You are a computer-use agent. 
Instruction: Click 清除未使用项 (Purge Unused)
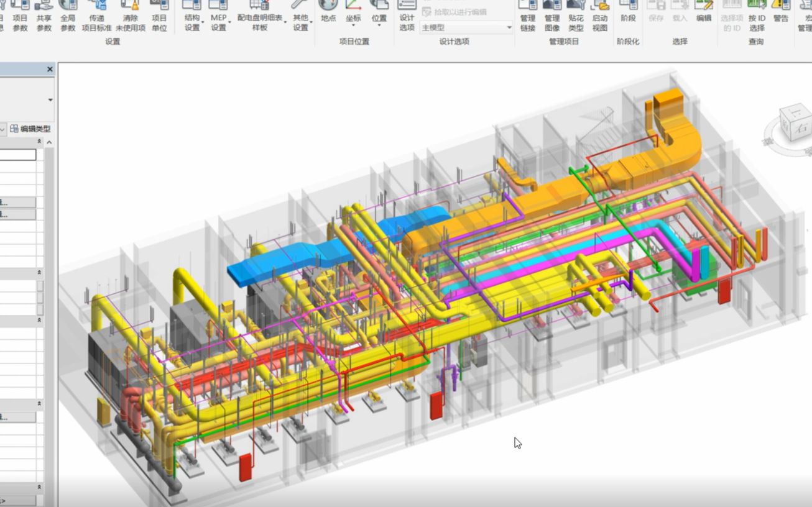tap(131, 16)
